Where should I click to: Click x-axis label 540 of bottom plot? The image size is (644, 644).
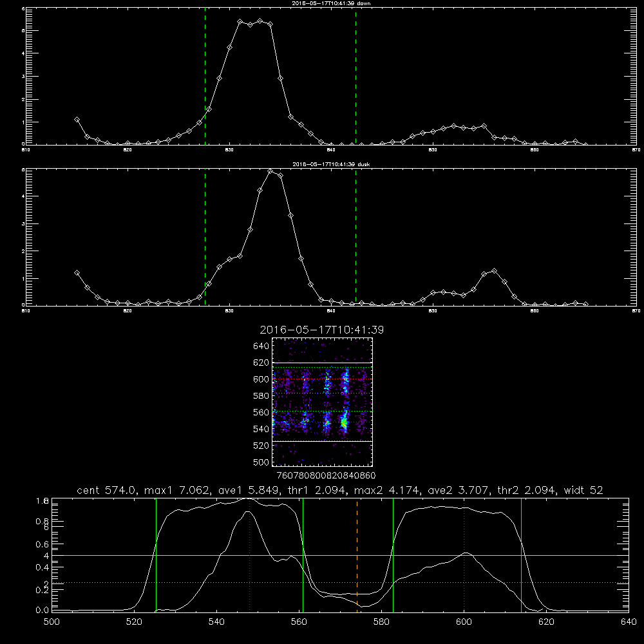(216, 622)
